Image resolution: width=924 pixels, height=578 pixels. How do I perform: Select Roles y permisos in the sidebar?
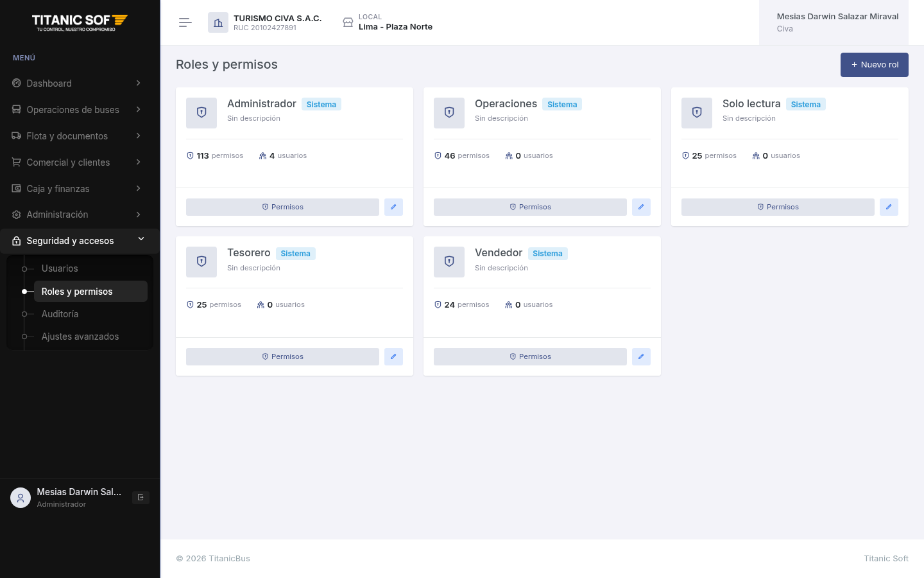pyautogui.click(x=90, y=292)
